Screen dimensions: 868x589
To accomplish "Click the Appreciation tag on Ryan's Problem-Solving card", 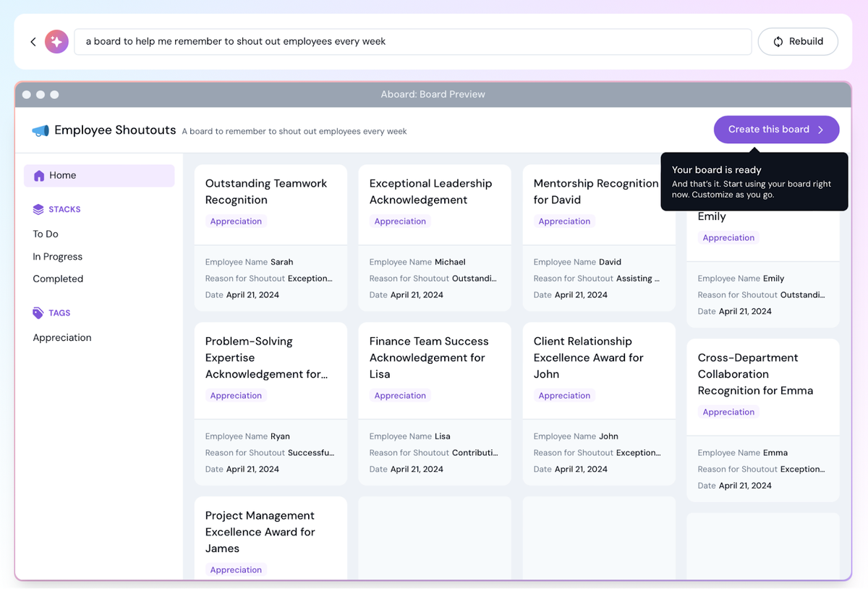I will (x=236, y=396).
